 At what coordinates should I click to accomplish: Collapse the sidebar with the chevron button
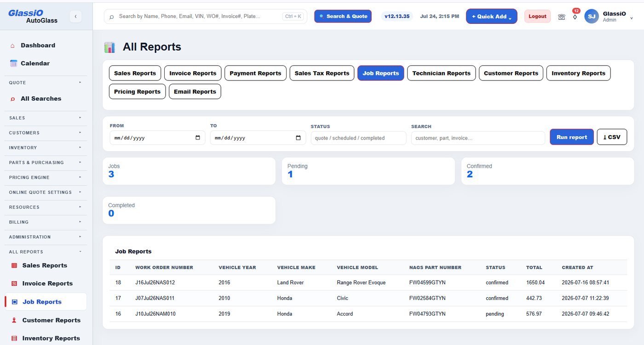(x=75, y=17)
